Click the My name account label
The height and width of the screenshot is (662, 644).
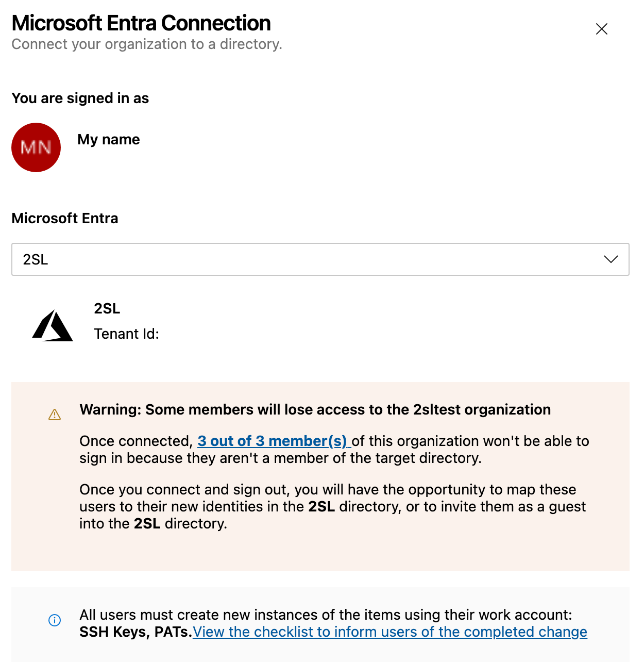[x=109, y=139]
